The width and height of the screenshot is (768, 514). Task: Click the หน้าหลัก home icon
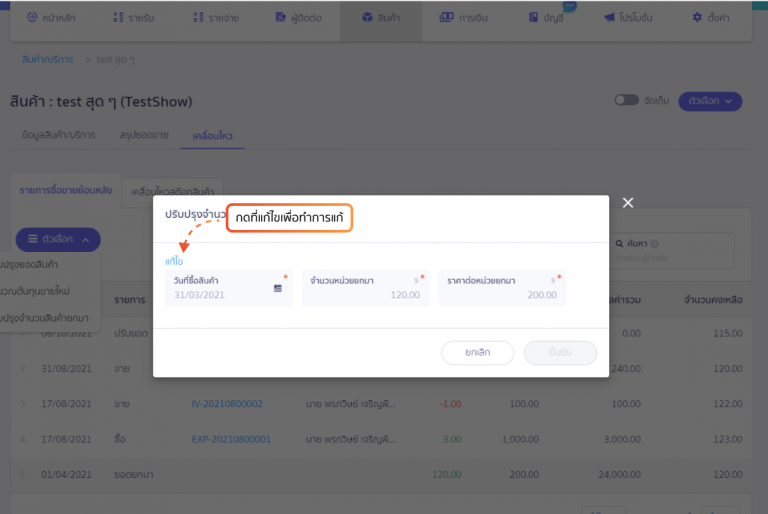pos(33,18)
